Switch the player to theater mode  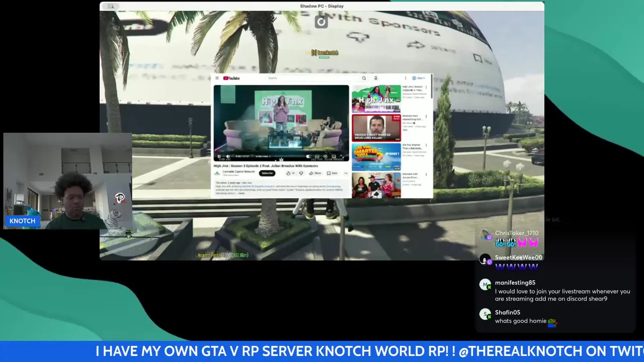coord(334,156)
